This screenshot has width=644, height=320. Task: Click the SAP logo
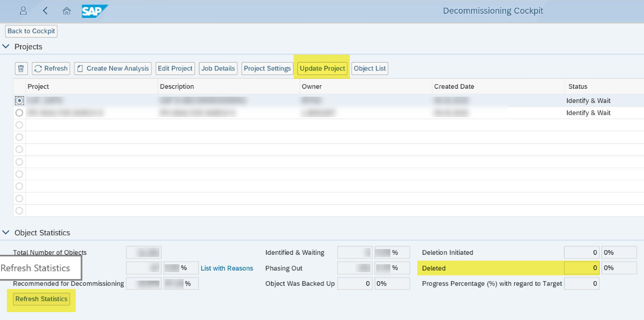tap(95, 11)
